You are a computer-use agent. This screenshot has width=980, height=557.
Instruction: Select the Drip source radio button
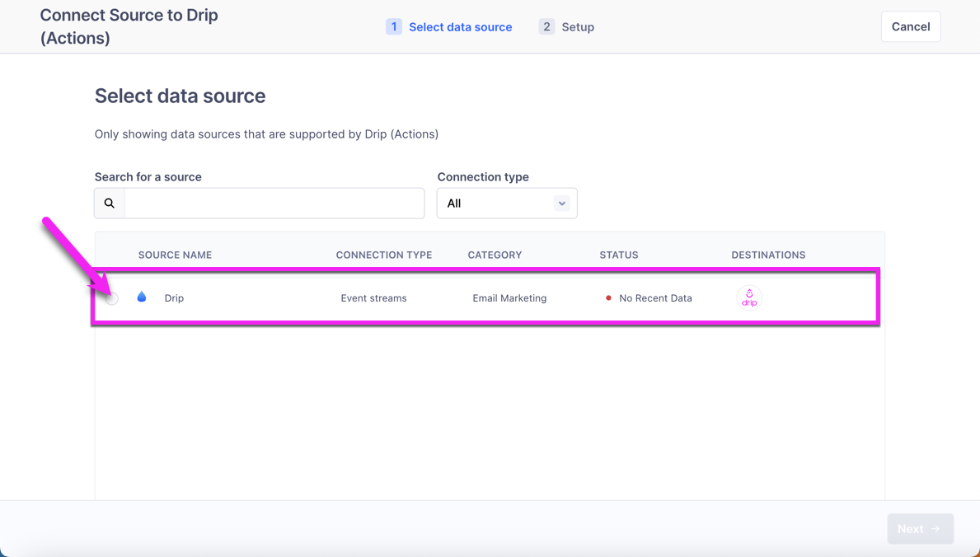click(x=112, y=299)
